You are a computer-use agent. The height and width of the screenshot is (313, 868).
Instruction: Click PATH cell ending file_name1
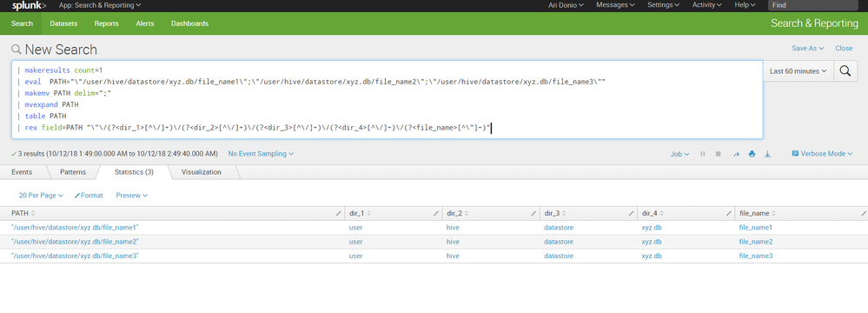[x=75, y=228]
